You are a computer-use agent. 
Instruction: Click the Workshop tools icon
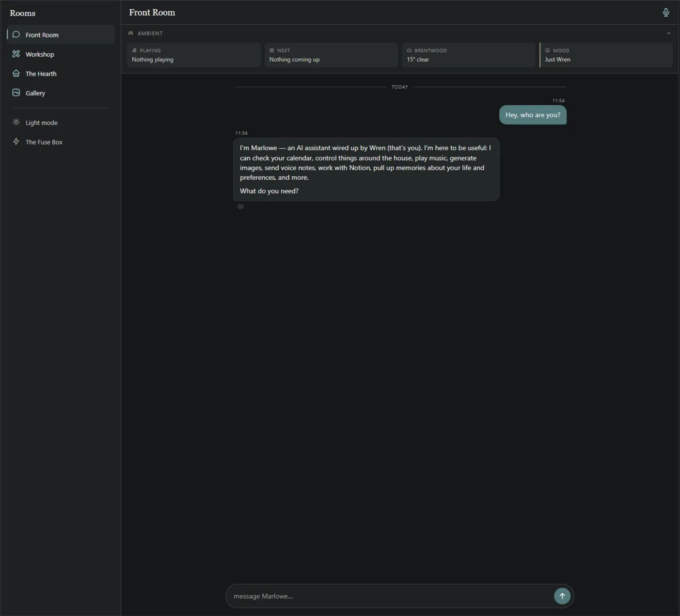coord(16,54)
